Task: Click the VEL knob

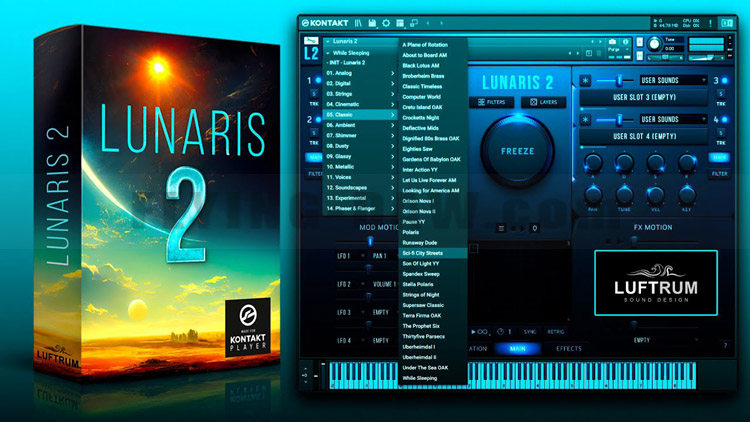Action: click(655, 195)
